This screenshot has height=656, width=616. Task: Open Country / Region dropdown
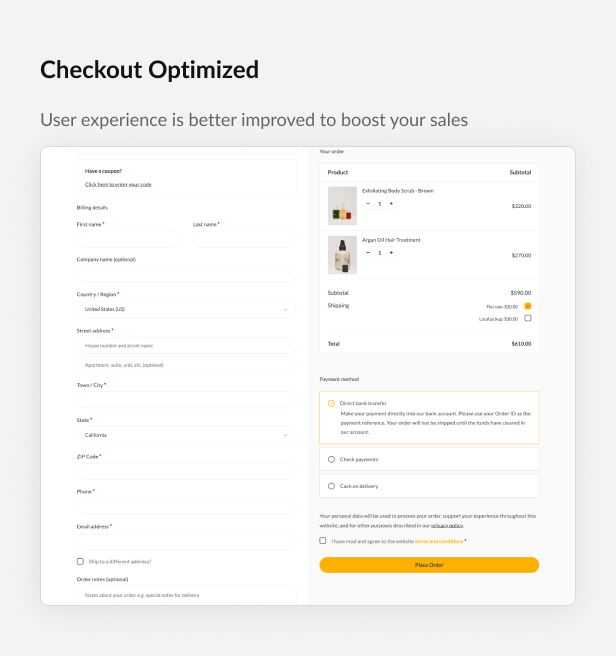(x=186, y=310)
